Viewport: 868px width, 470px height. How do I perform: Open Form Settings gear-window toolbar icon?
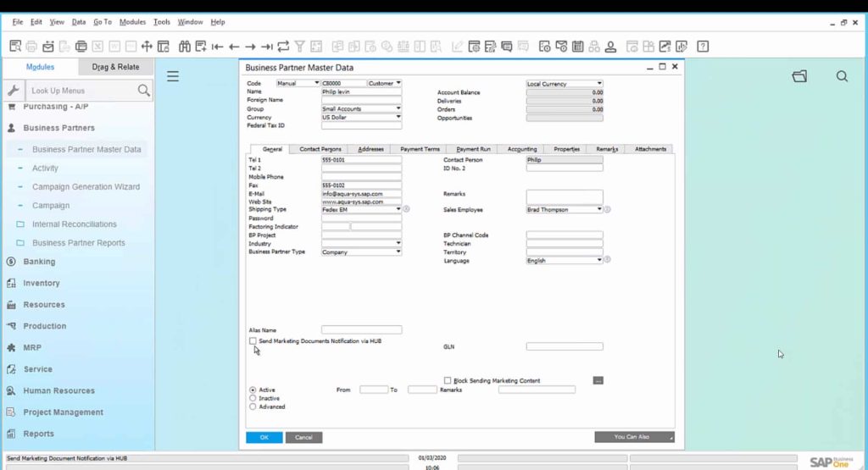(474, 47)
